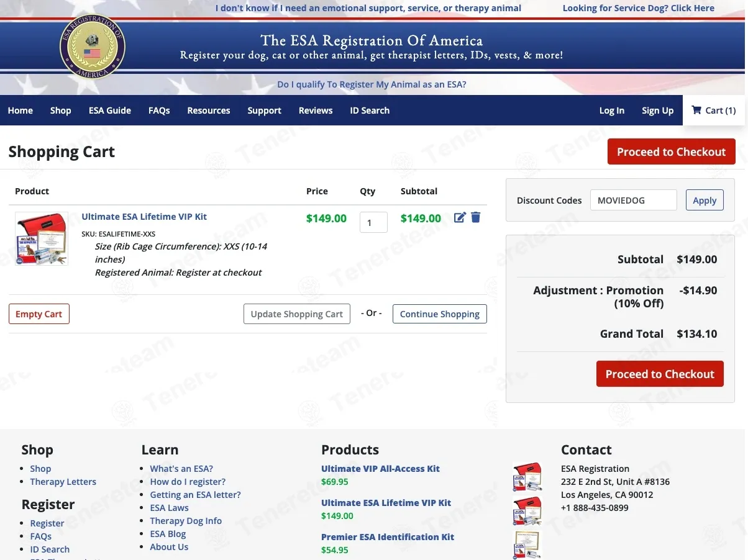748x560 pixels.
Task: Click the $54.95 price in footer products
Action: tap(335, 550)
